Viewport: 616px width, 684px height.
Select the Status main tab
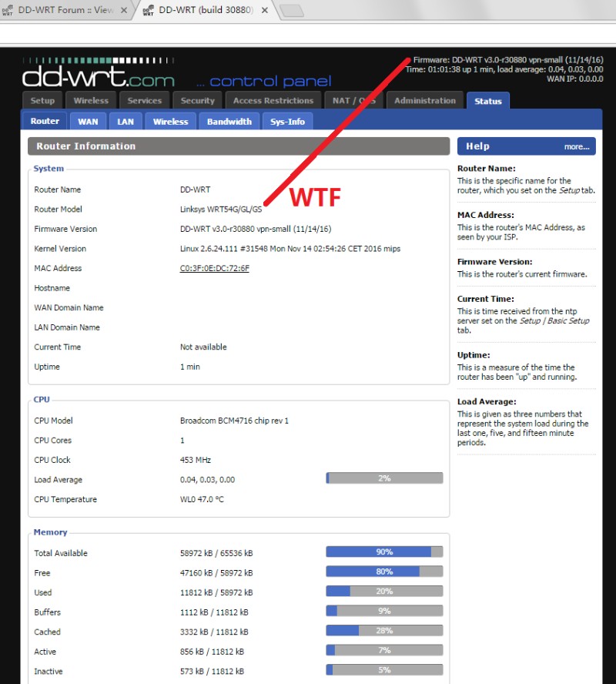pyautogui.click(x=488, y=101)
